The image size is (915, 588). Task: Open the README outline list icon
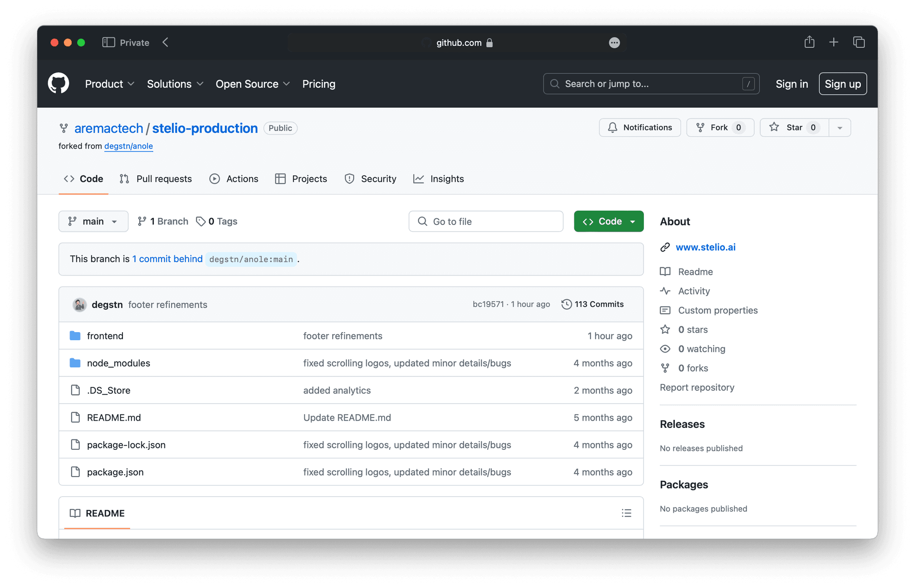[626, 513]
